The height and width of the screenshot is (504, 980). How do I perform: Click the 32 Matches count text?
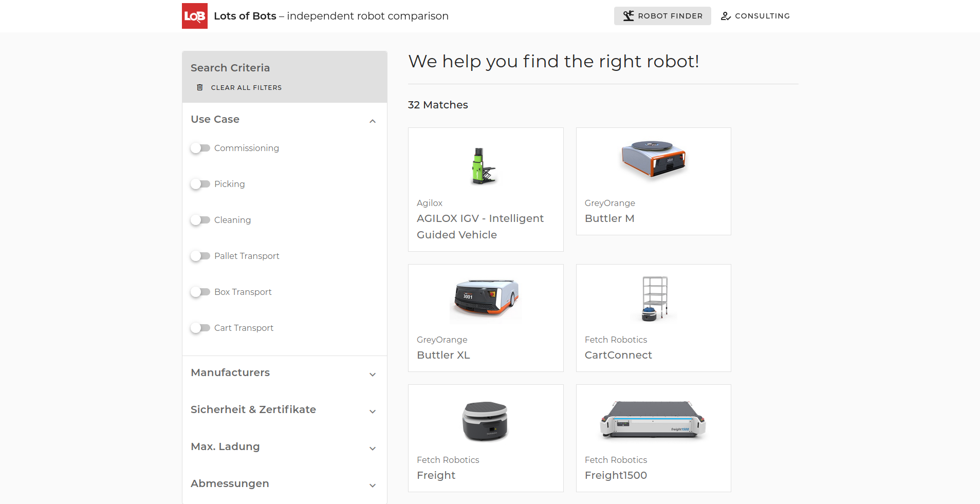[438, 105]
